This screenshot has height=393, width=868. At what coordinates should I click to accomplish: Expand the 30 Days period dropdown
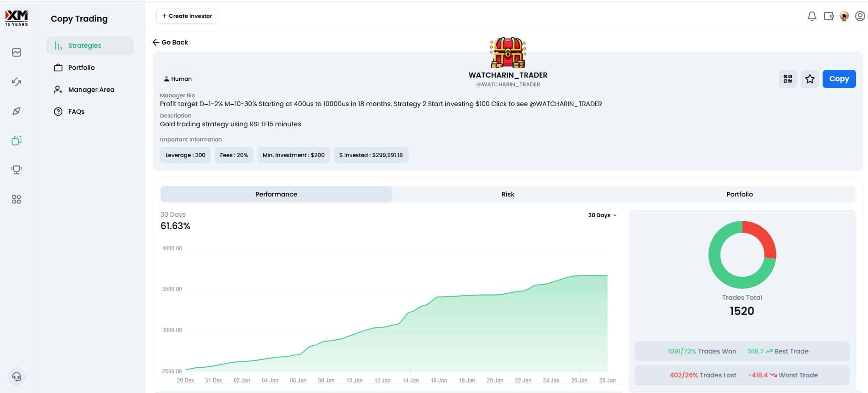602,215
